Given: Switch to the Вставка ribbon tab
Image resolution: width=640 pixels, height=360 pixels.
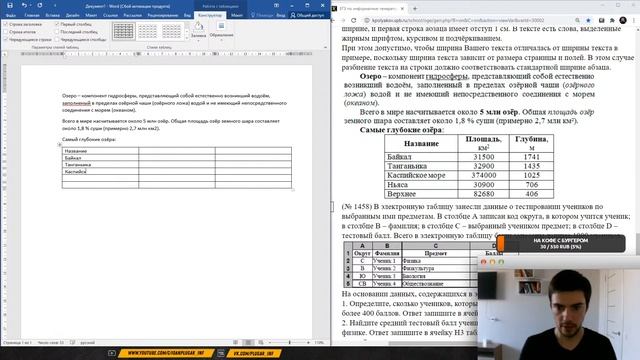Looking at the screenshot, I should click(x=52, y=15).
